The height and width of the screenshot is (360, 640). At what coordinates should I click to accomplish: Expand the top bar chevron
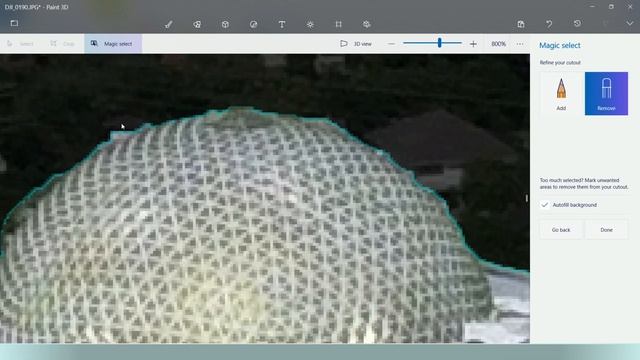630,24
